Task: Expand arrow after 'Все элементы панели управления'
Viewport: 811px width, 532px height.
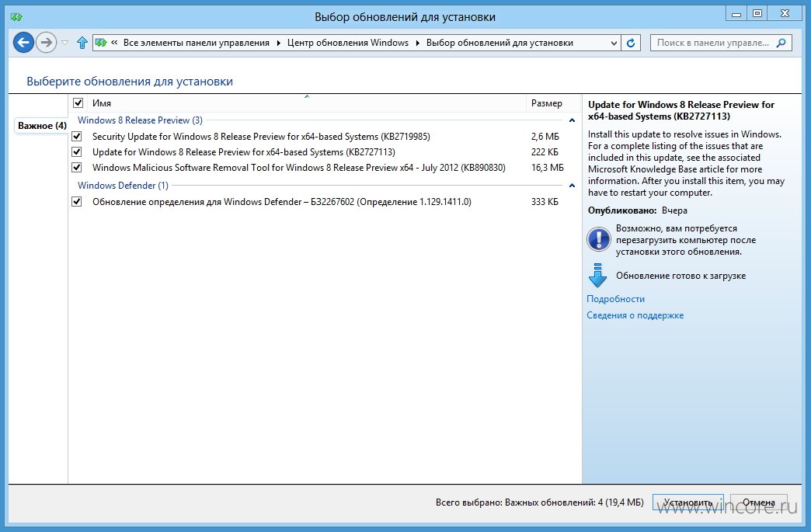Action: [278, 43]
